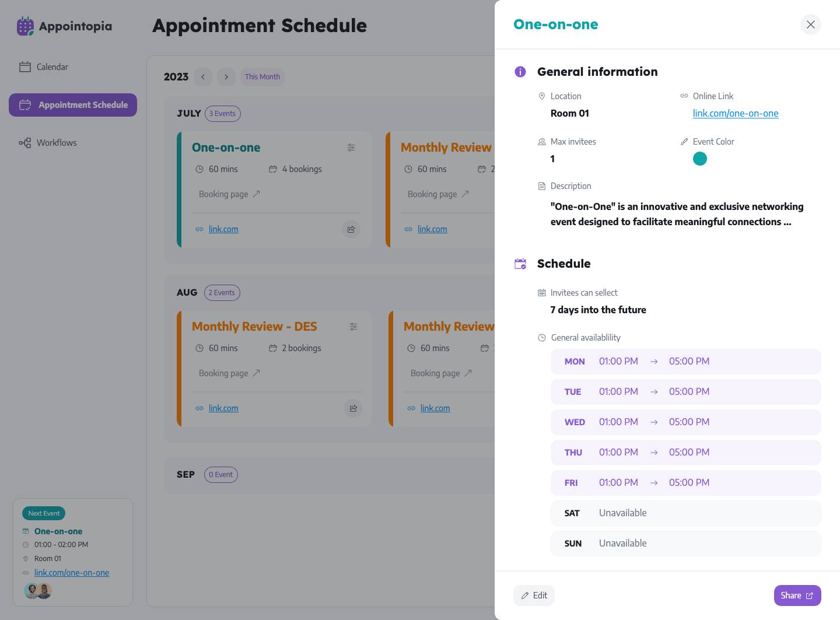Viewport: 840px width, 620px height.
Task: Click the Edit button
Action: point(534,596)
